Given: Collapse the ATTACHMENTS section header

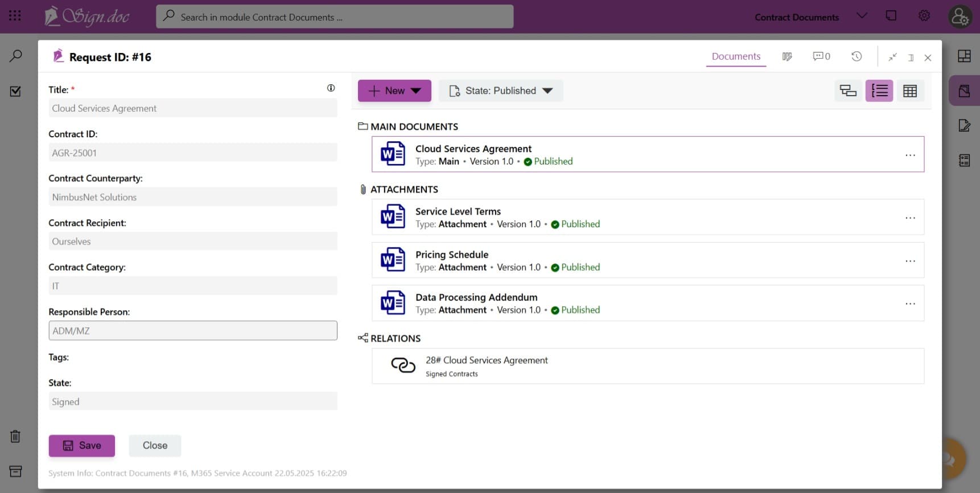Looking at the screenshot, I should [399, 189].
